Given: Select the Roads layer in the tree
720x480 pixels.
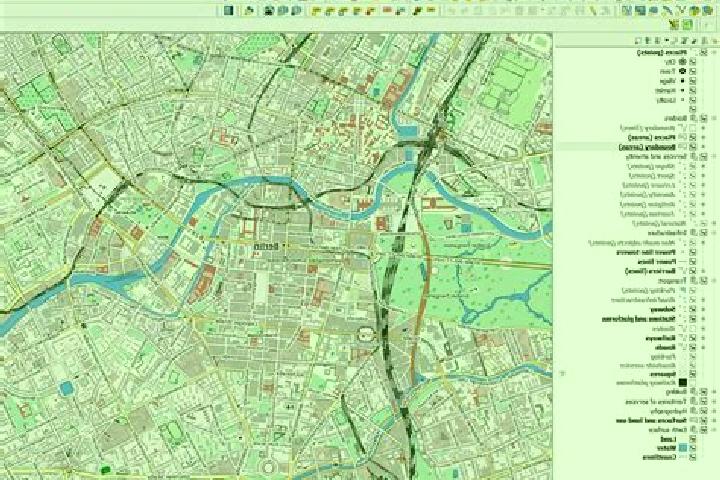Looking at the screenshot, I should point(664,347).
